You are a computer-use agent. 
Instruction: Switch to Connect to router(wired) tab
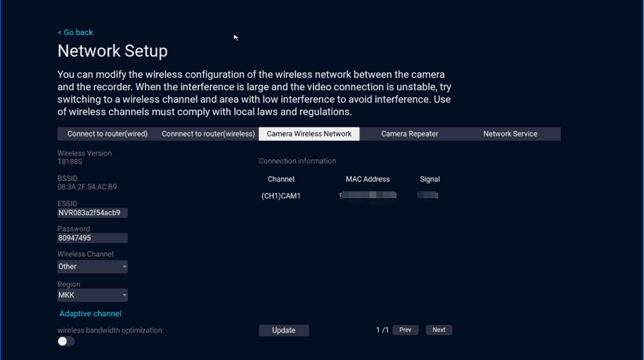pos(107,134)
